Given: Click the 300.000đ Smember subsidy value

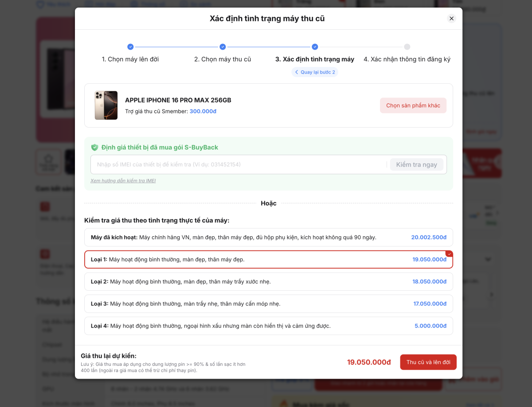Looking at the screenshot, I should click(203, 111).
